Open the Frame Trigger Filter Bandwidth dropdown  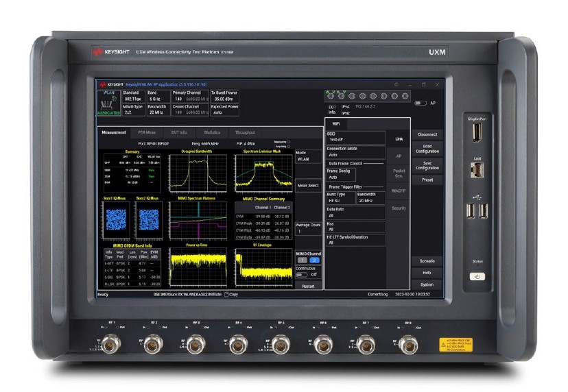coord(371,197)
